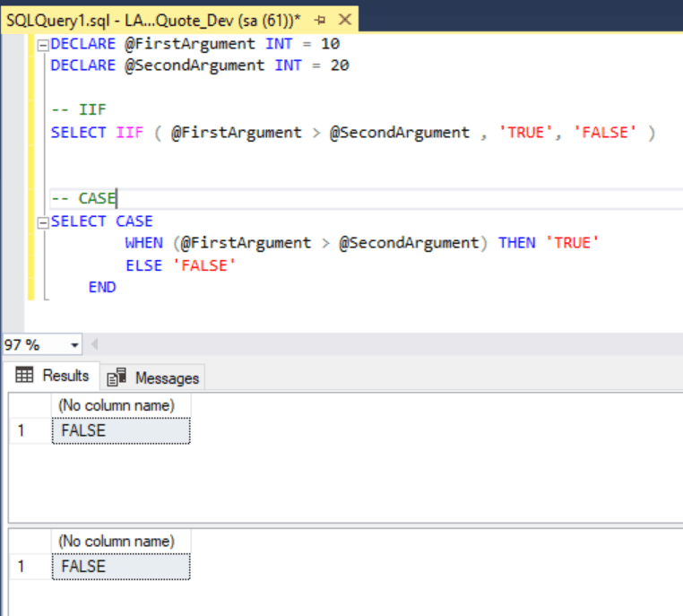
Task: Select first grid's (No column name) header
Action: tap(121, 405)
